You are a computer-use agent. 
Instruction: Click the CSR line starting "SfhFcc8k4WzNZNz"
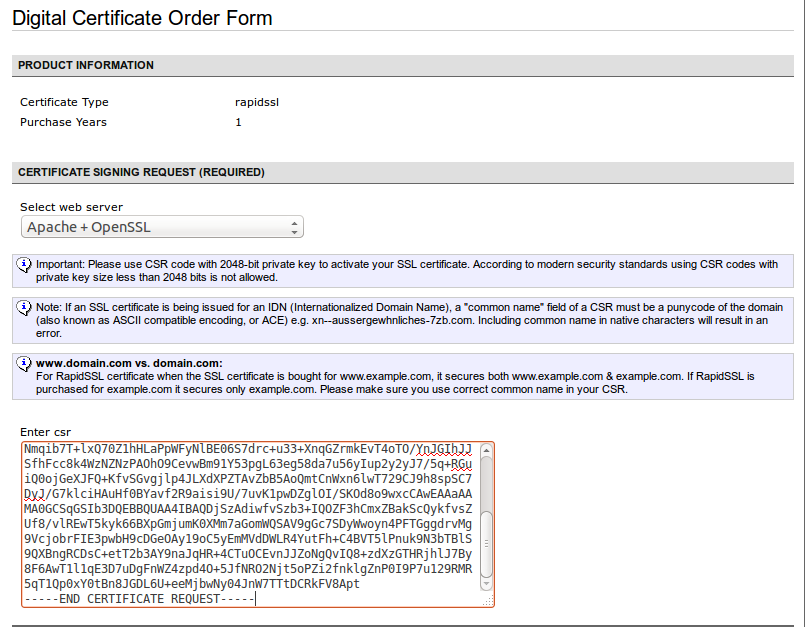click(x=248, y=464)
